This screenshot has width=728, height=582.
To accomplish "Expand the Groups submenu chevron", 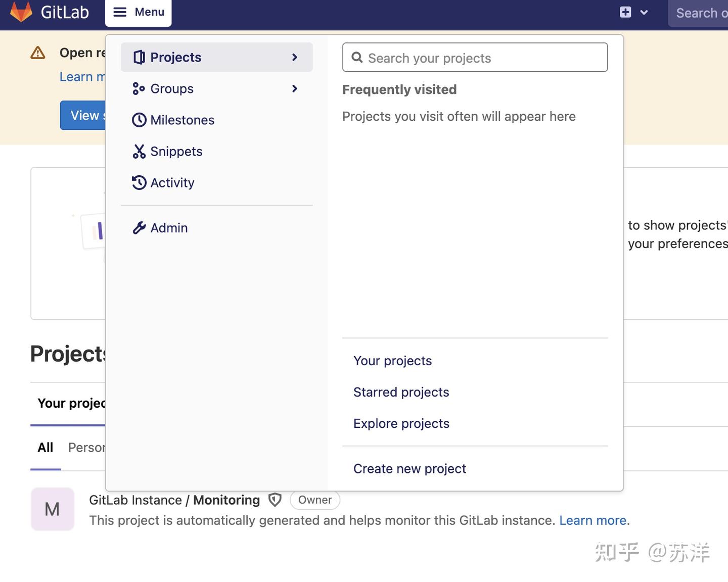I will (x=295, y=88).
